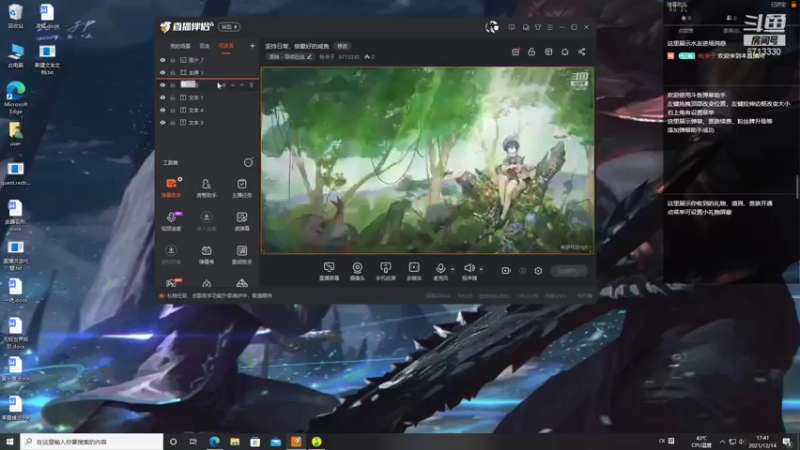Open Windows Start menu

coord(9,442)
